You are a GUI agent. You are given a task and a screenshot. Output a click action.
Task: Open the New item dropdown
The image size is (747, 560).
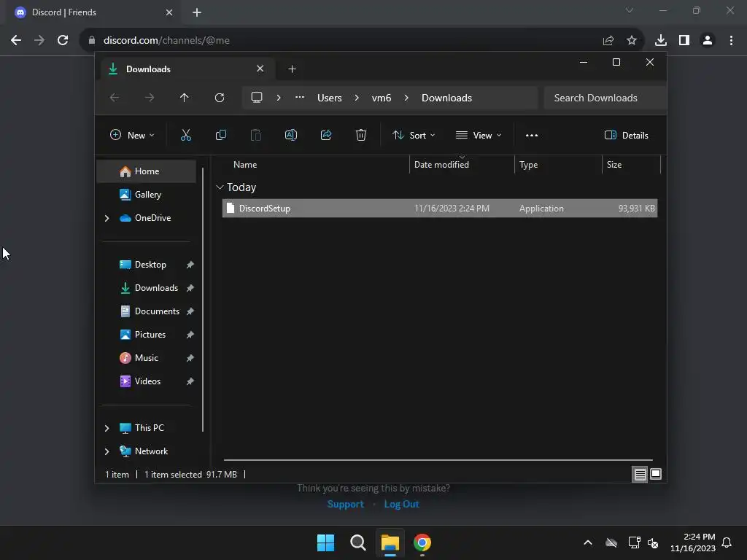[x=132, y=135]
